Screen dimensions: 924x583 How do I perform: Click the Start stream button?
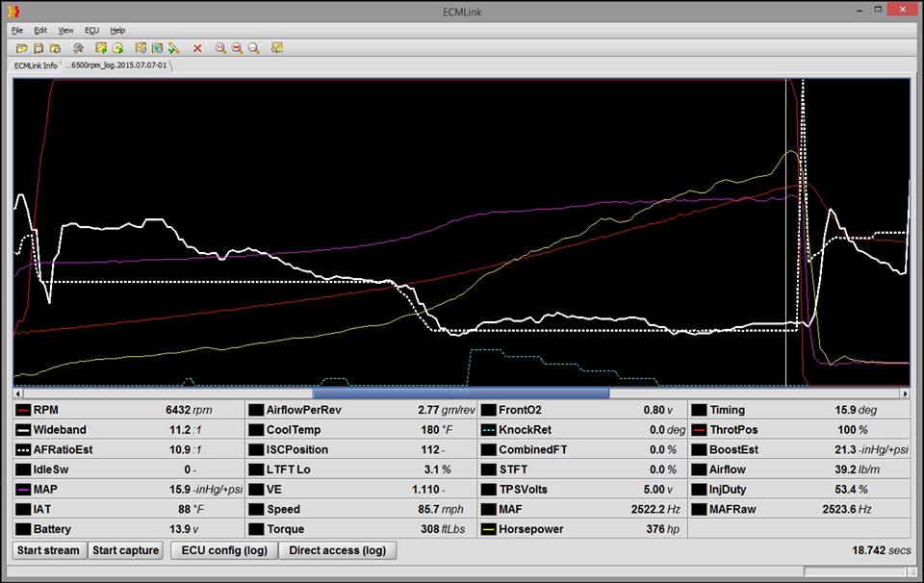click(49, 550)
